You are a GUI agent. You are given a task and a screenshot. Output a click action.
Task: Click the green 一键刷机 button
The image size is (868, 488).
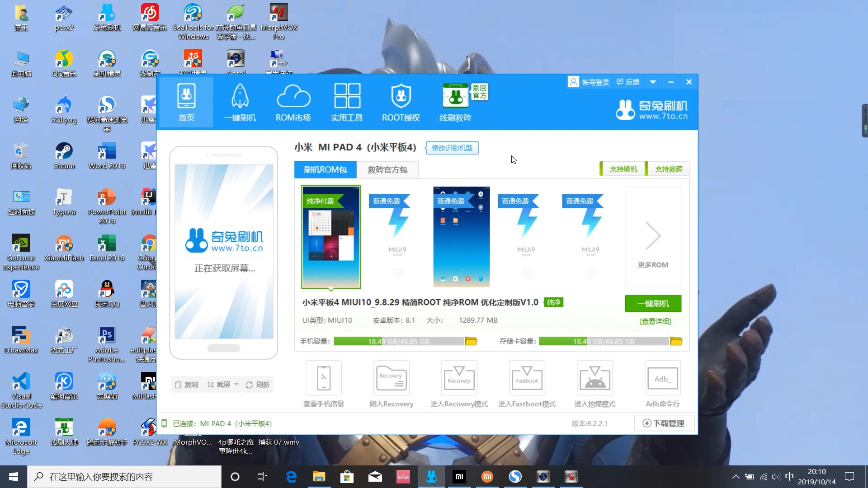[653, 304]
